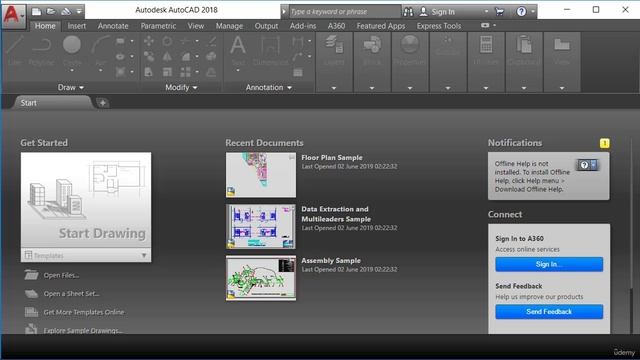Image resolution: width=640 pixels, height=360 pixels.
Task: Click the Send Feedback button
Action: [x=549, y=312]
